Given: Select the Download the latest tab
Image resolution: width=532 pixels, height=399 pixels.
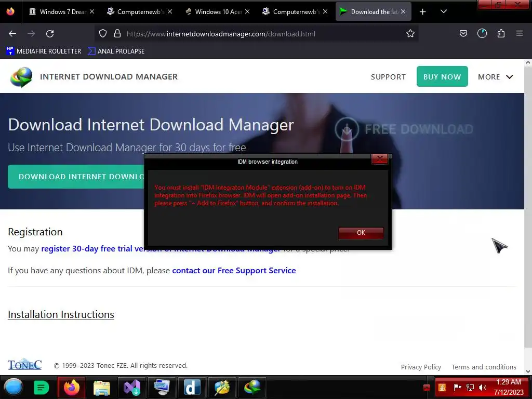Looking at the screenshot, I should pyautogui.click(x=373, y=11).
